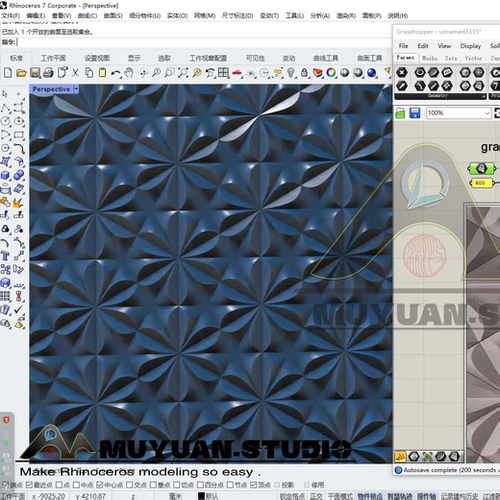
Task: Click the Explode icon in left sidebar
Action: click(19, 202)
